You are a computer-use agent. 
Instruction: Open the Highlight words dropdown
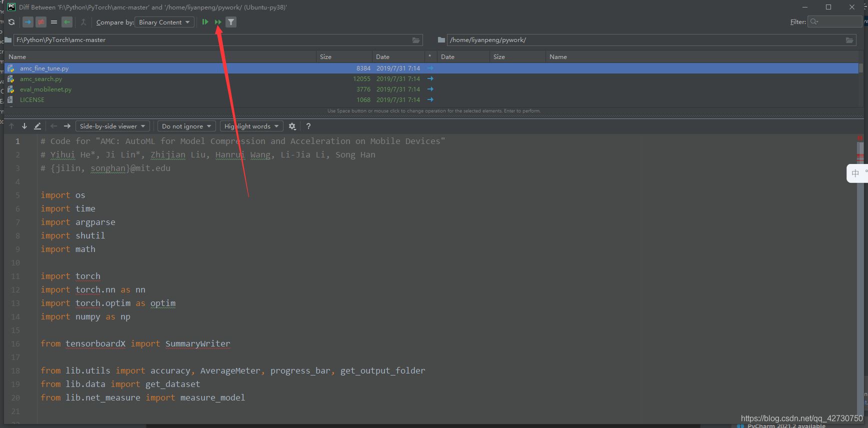(x=251, y=126)
